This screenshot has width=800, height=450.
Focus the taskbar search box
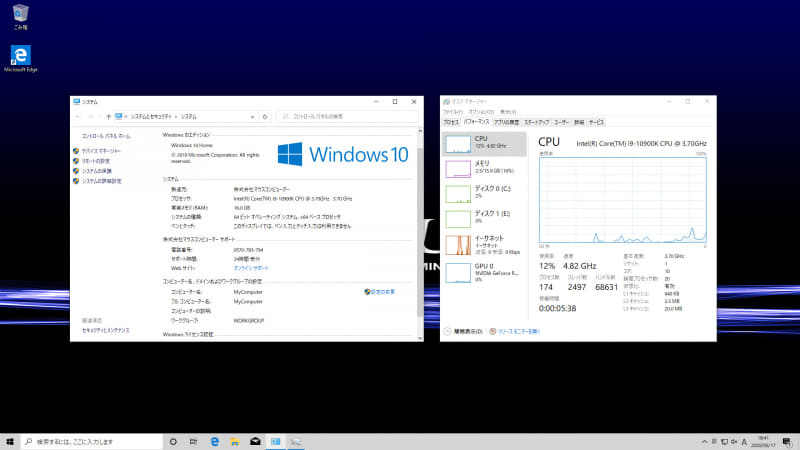click(92, 441)
